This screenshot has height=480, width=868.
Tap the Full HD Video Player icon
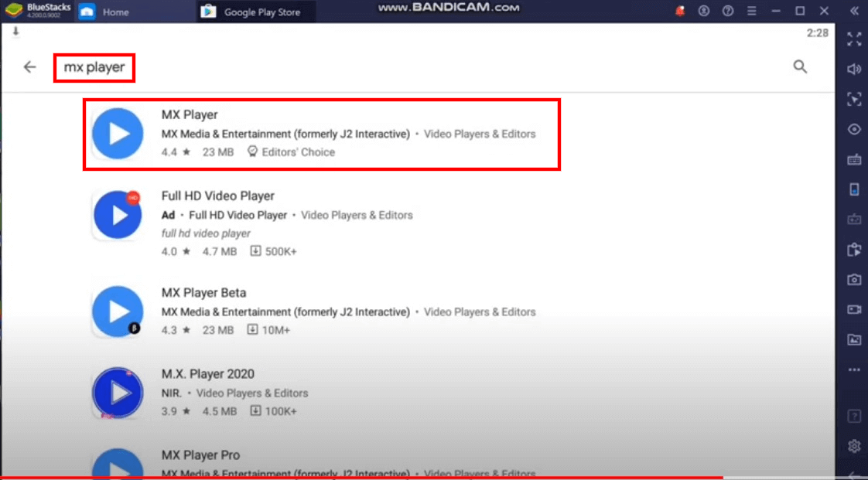click(x=118, y=215)
